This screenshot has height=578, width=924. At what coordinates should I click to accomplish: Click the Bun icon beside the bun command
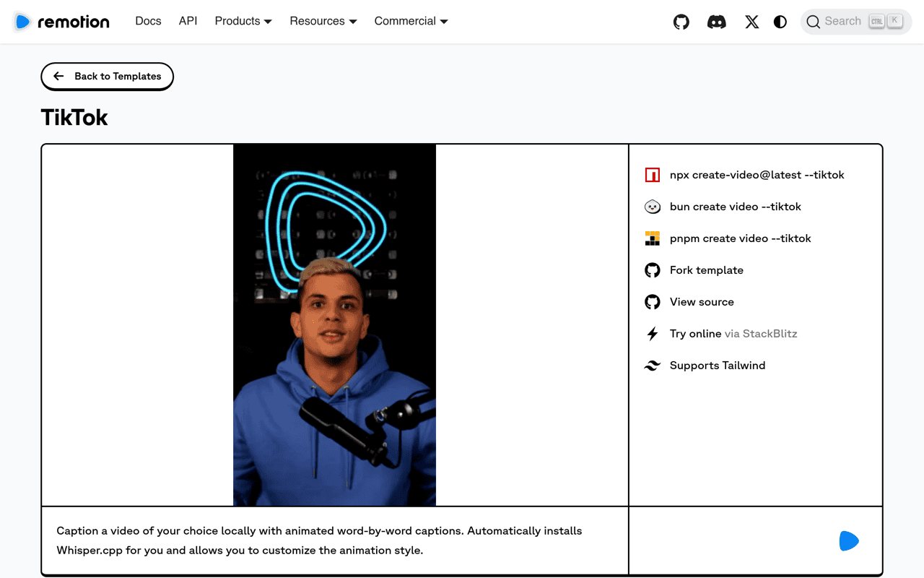pyautogui.click(x=653, y=207)
